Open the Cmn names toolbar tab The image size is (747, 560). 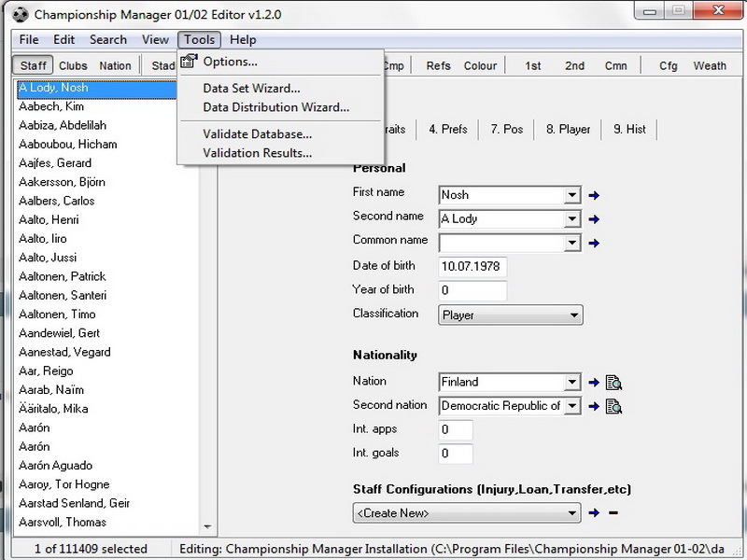[x=615, y=65]
